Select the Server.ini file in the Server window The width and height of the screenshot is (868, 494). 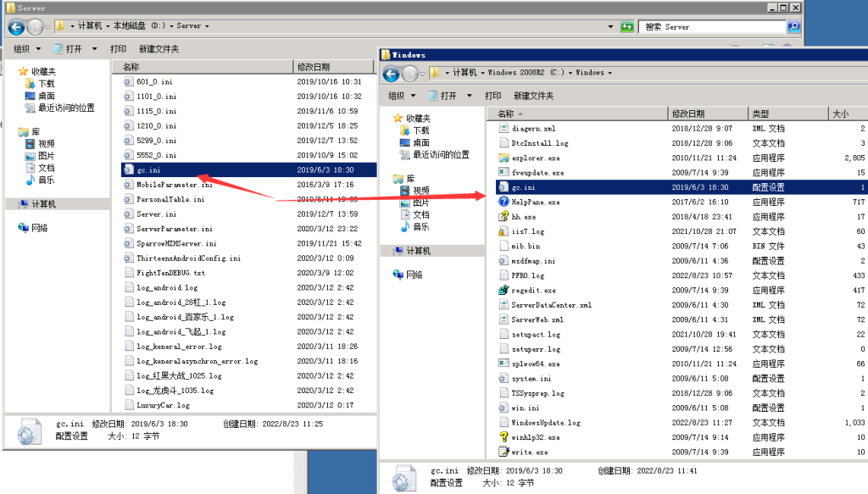pyautogui.click(x=156, y=214)
